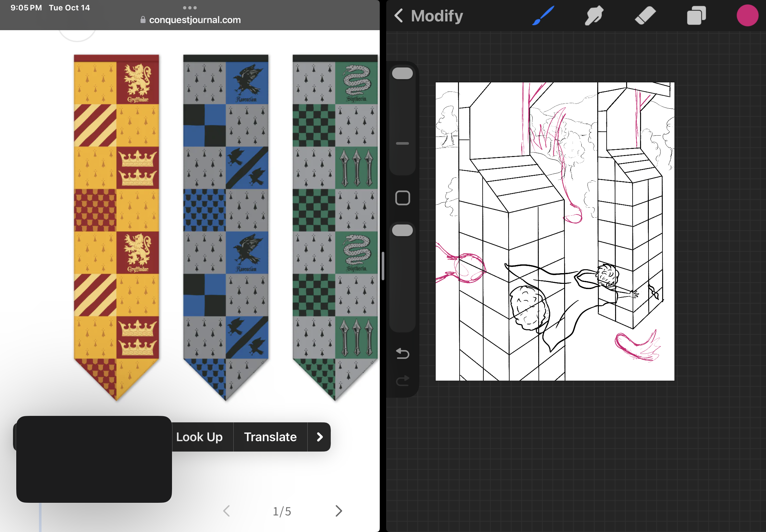Open the active color picker swatch
The width and height of the screenshot is (766, 532).
coord(747,16)
